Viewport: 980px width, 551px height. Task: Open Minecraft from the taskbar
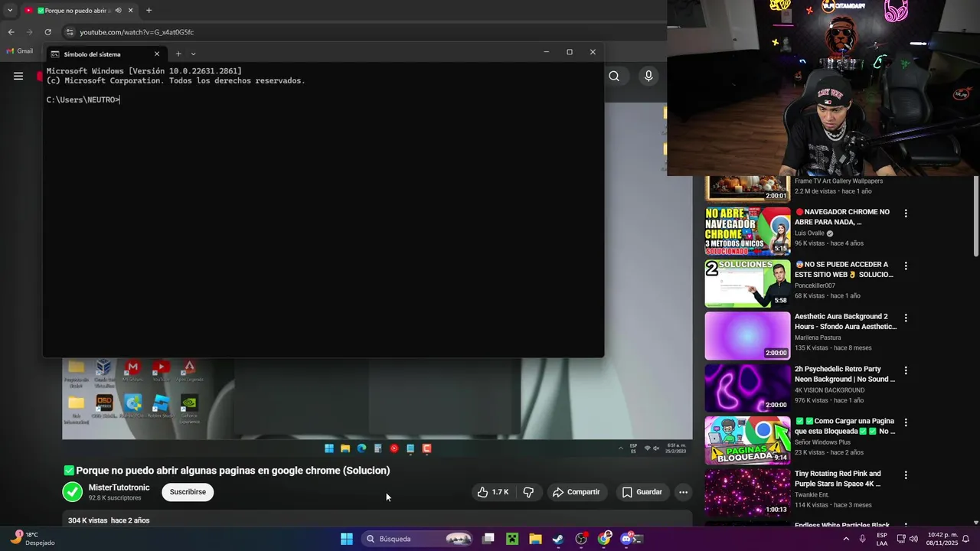[x=511, y=539]
